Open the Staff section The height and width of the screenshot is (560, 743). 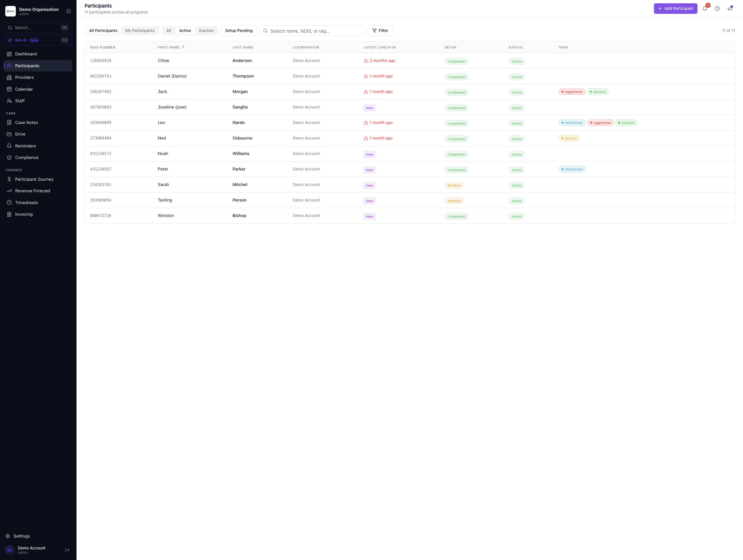pyautogui.click(x=38, y=101)
